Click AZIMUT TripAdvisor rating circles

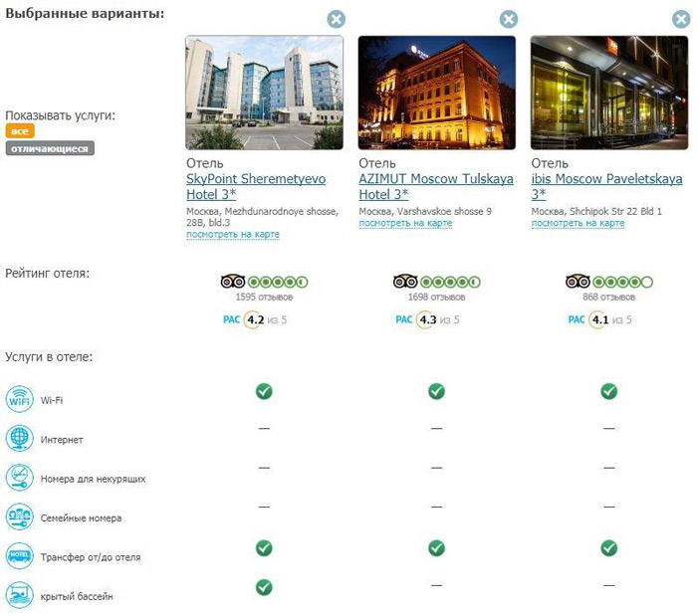450,282
